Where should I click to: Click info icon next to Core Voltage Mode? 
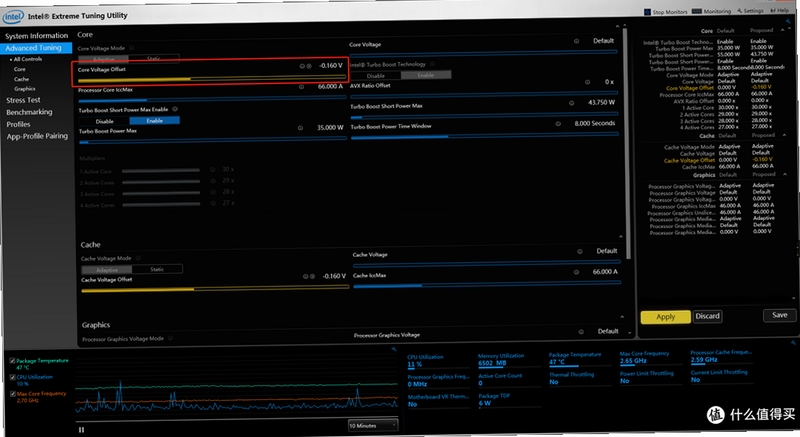tap(131, 48)
